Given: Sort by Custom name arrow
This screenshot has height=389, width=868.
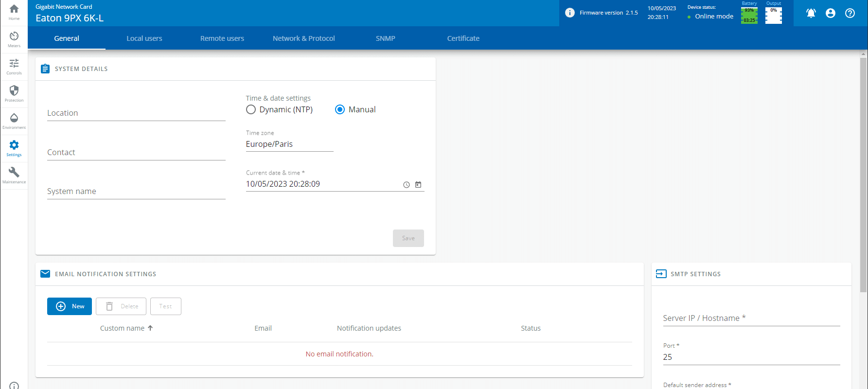Looking at the screenshot, I should [150, 328].
